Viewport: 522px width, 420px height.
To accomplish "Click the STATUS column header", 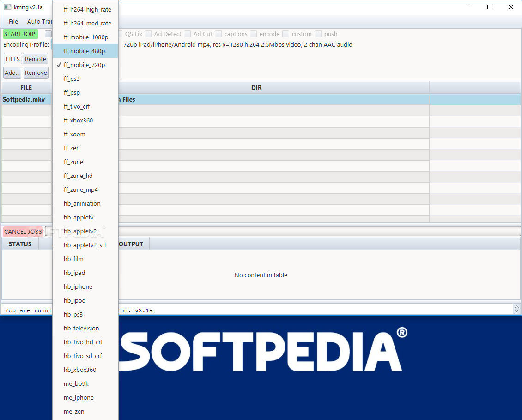I will tap(20, 244).
